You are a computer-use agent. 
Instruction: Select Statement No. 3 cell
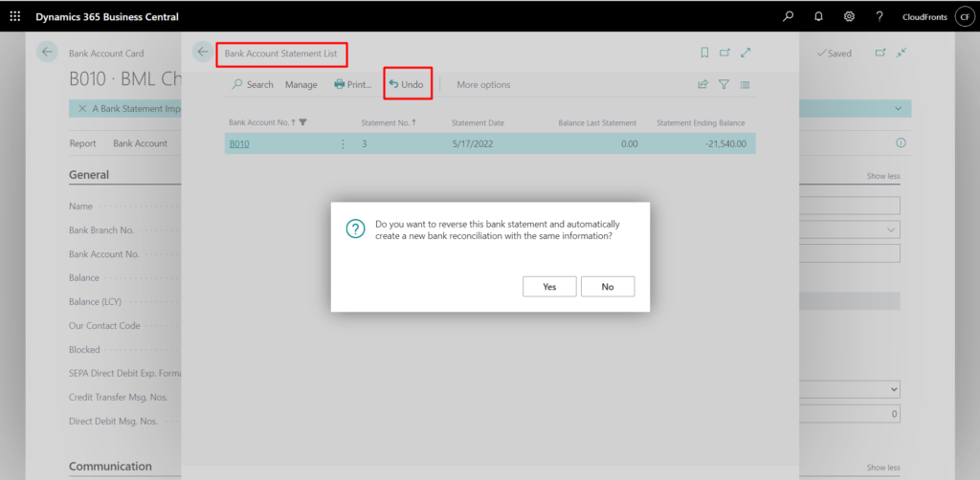[x=365, y=144]
